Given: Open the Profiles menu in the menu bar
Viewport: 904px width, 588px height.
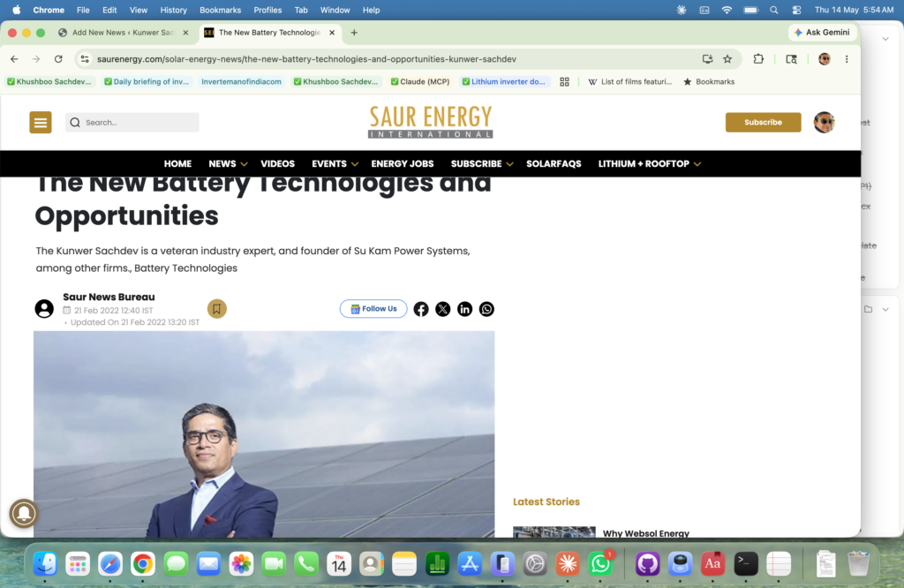Looking at the screenshot, I should click(267, 10).
